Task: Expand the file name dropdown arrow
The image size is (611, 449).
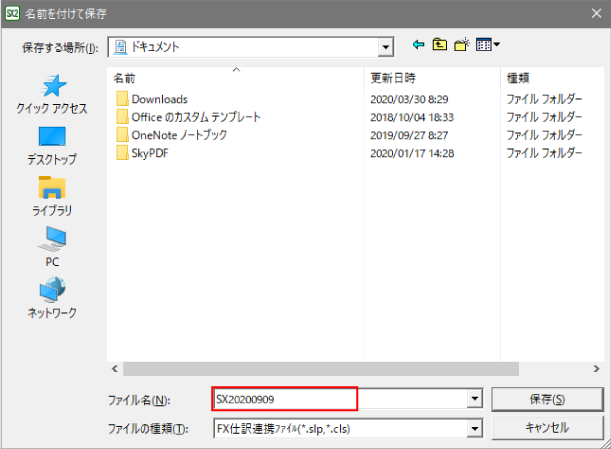Action: [475, 399]
